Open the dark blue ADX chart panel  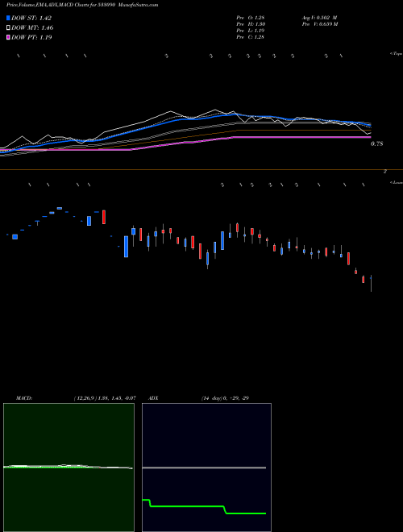(x=206, y=468)
